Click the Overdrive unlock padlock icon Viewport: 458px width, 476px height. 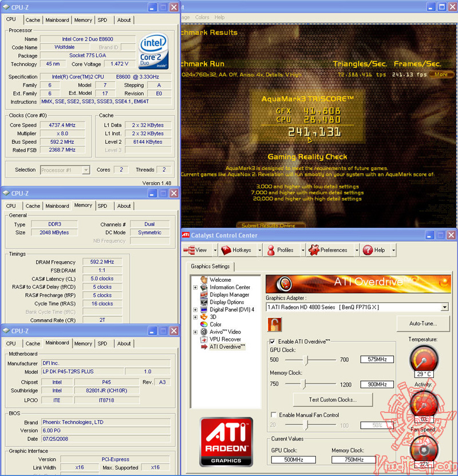274,325
